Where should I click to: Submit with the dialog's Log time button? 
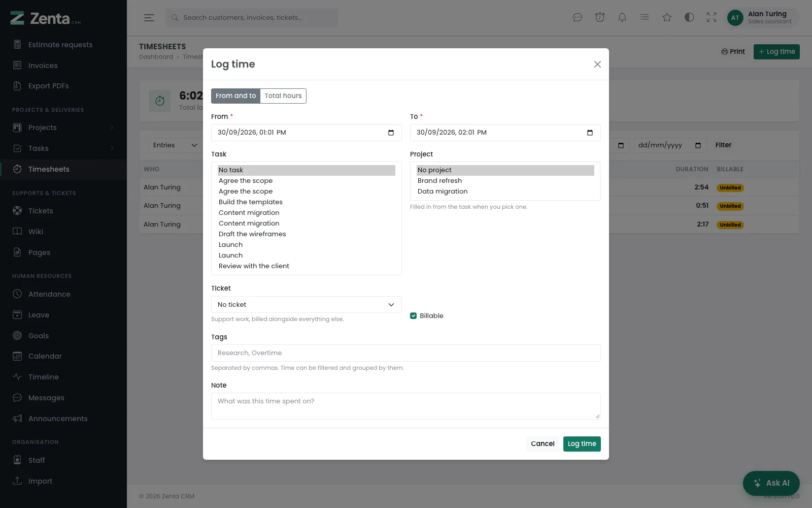click(582, 444)
